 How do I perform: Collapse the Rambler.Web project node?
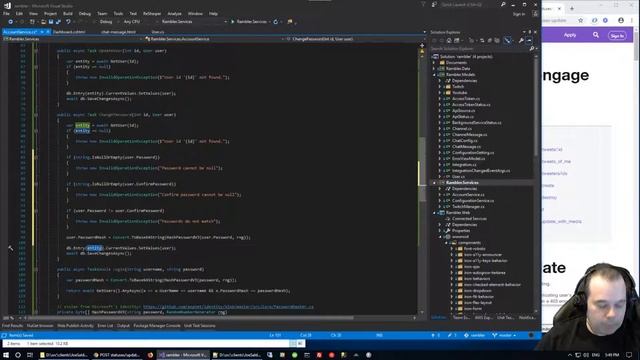tap(434, 213)
